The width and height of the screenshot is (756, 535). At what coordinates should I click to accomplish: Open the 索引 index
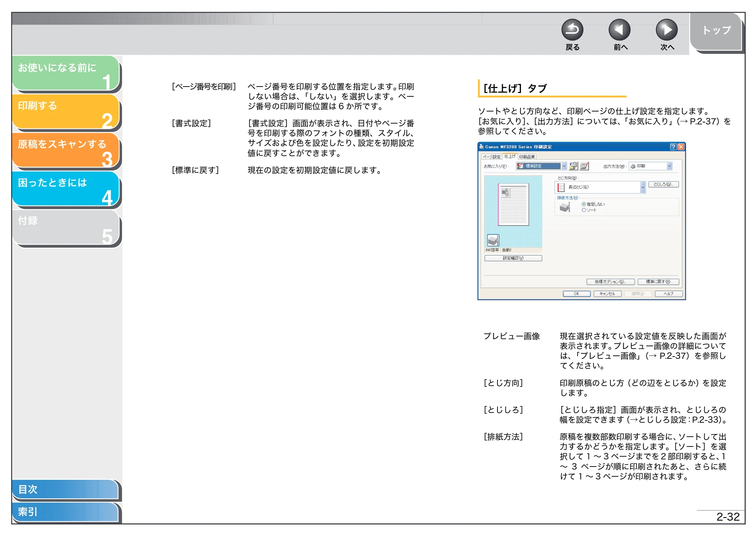pyautogui.click(x=65, y=512)
